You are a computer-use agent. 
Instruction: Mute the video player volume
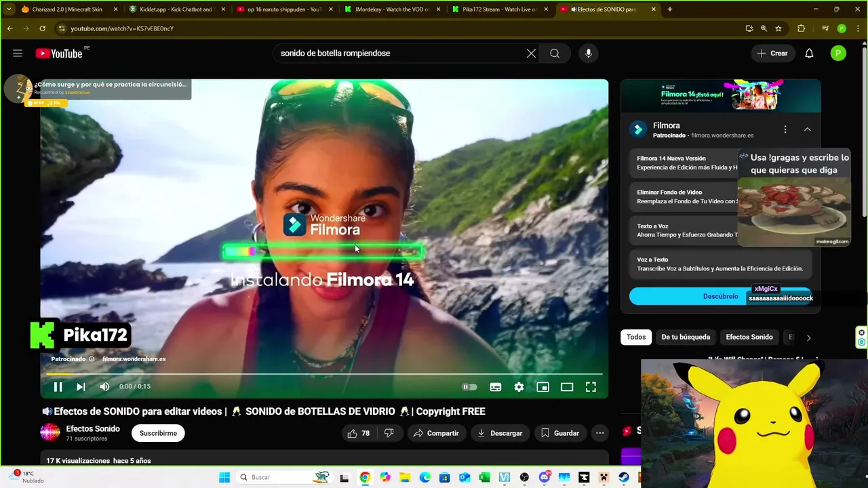pyautogui.click(x=104, y=386)
